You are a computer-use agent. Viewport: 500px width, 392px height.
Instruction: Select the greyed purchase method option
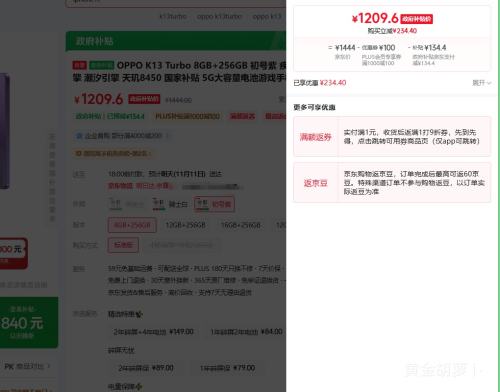[181, 245]
